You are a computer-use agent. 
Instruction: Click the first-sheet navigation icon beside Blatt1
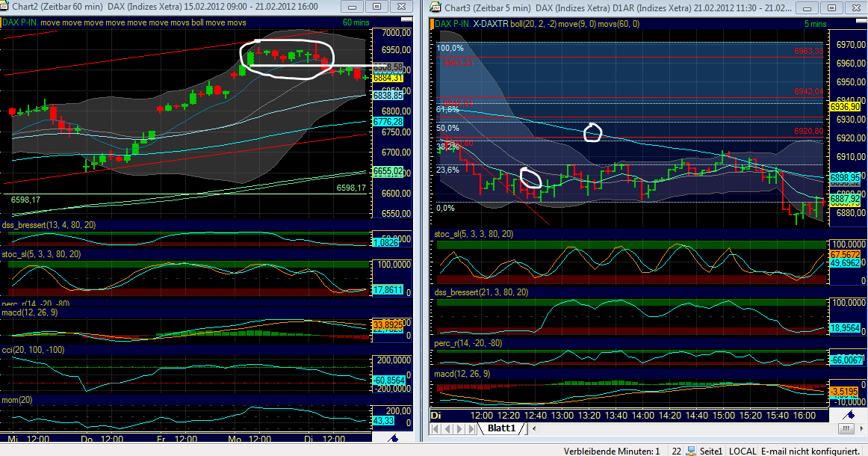click(x=435, y=428)
